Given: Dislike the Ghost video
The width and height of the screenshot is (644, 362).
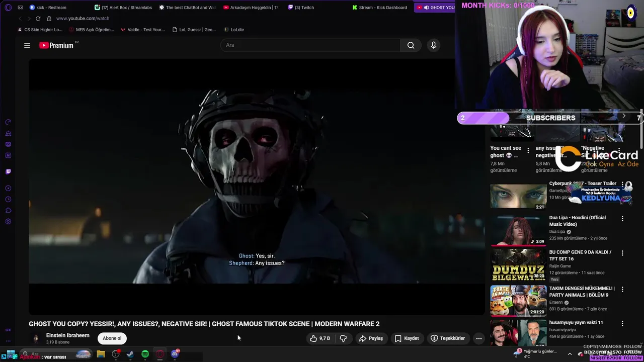Looking at the screenshot, I should pyautogui.click(x=343, y=338).
